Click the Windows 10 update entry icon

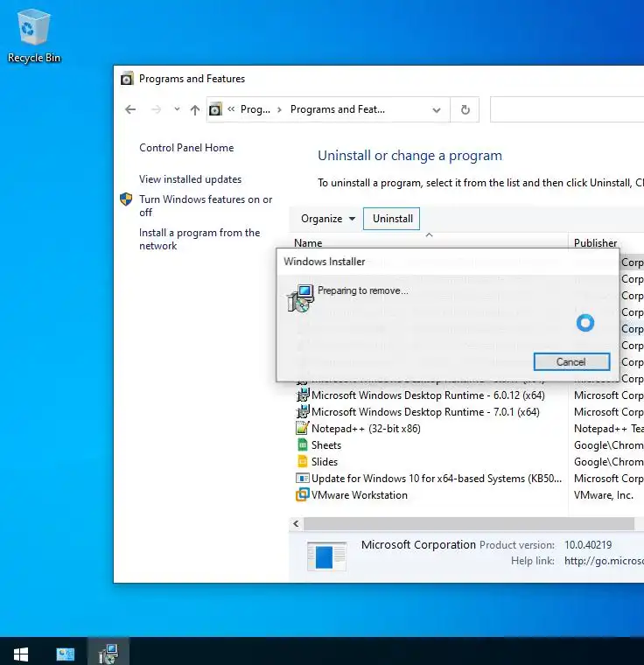pos(303,479)
